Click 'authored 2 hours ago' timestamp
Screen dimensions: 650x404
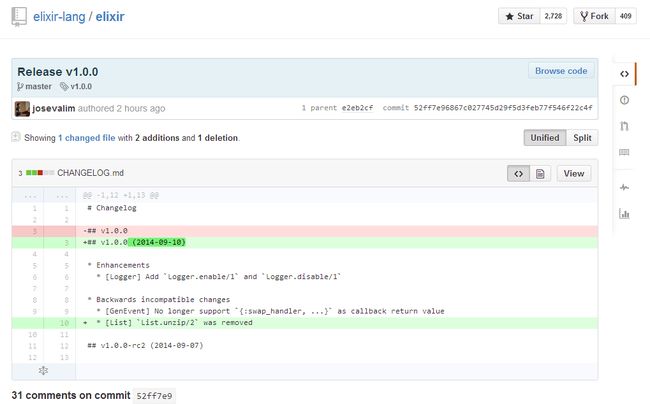point(121,109)
